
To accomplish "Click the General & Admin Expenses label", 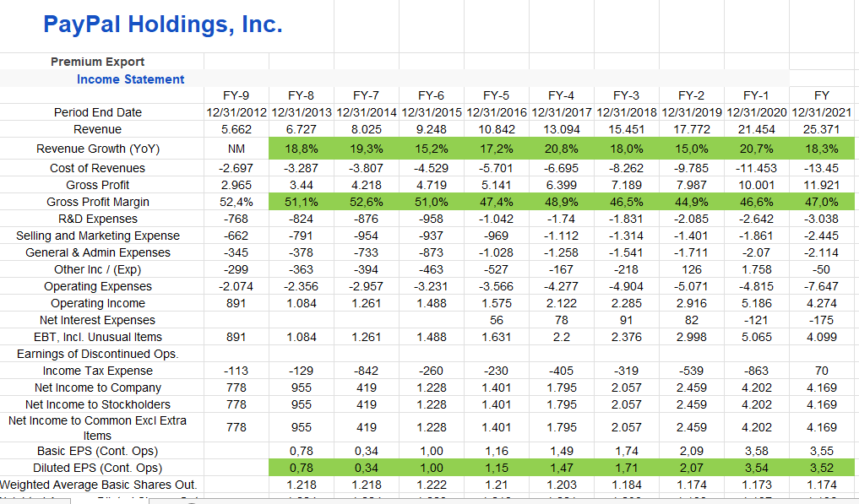I will tap(97, 253).
